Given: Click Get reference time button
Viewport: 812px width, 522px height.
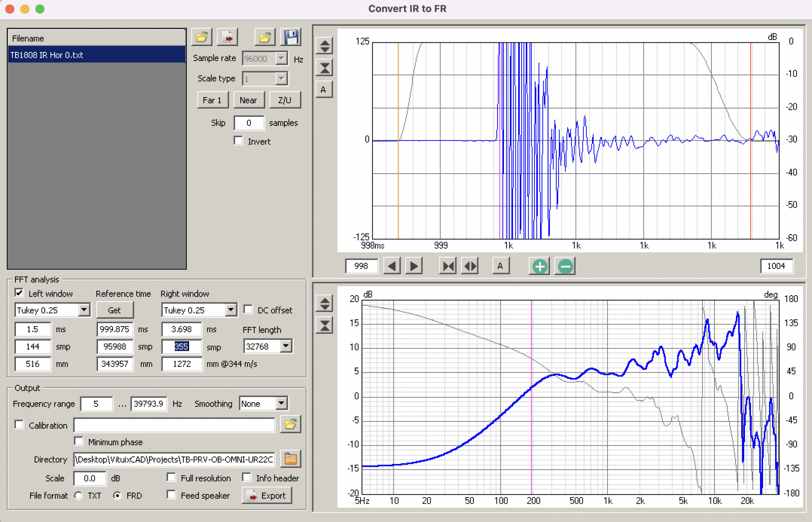Looking at the screenshot, I should click(x=115, y=310).
